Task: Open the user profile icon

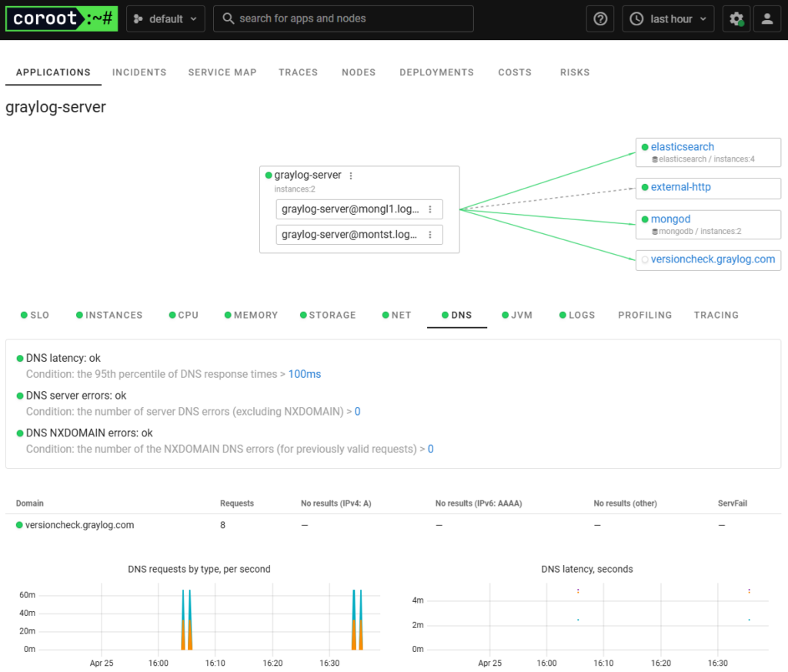Action: 767,18
